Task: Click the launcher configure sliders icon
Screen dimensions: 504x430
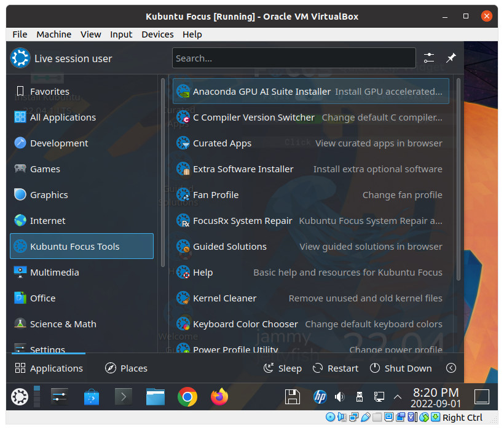Action: (429, 58)
